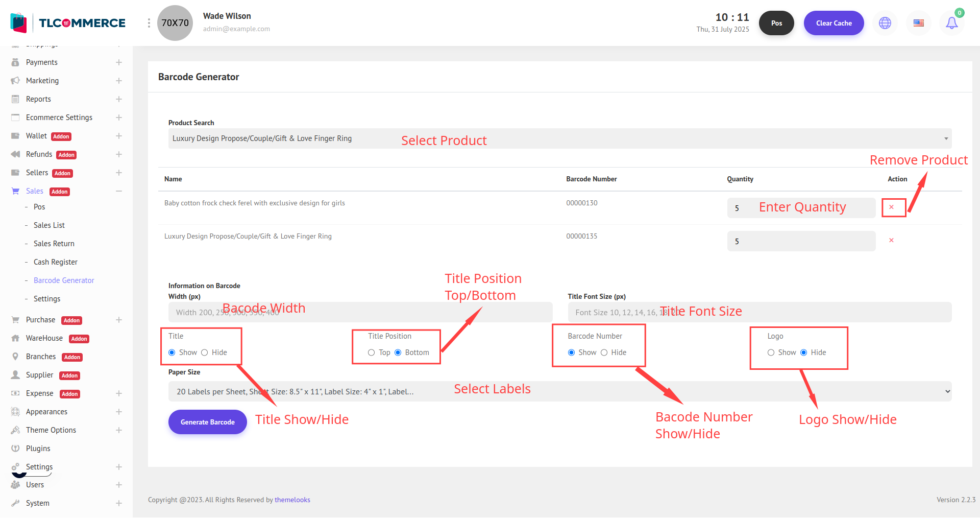Viewport: 980px width, 518px height.
Task: Select Hide for the Title option
Action: pos(205,352)
